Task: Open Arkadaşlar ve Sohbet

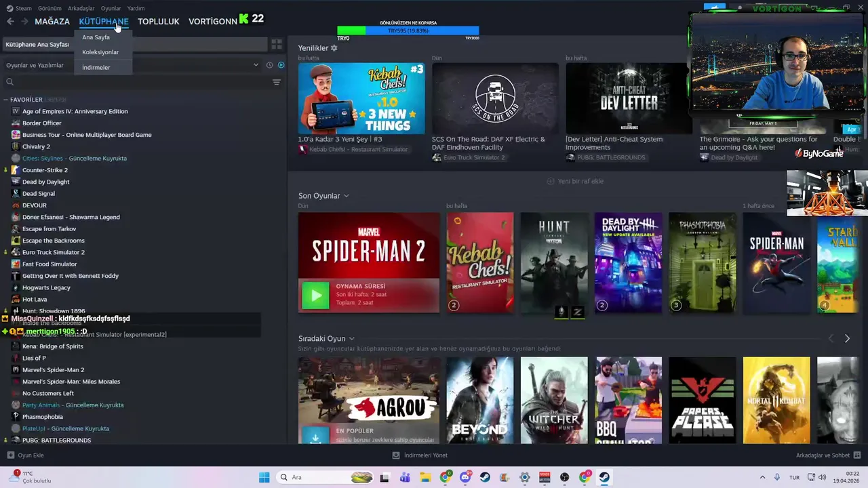Action: pyautogui.click(x=823, y=455)
